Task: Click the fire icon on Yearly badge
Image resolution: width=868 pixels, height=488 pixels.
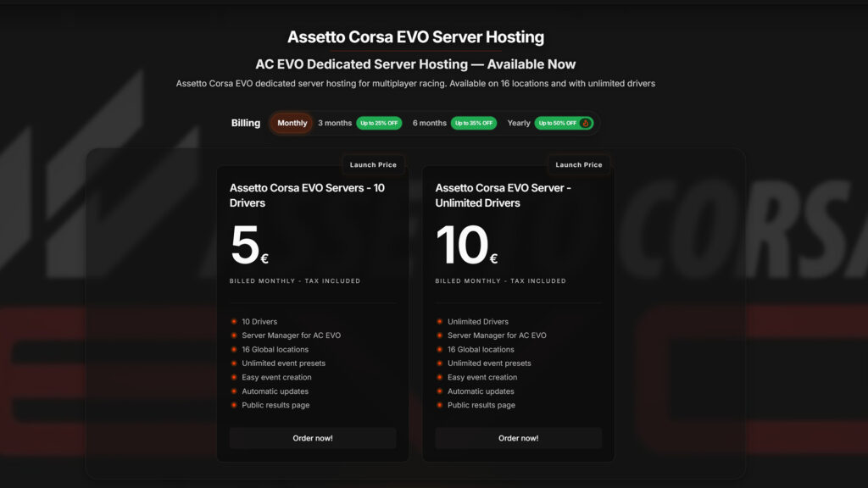Action: pyautogui.click(x=585, y=123)
